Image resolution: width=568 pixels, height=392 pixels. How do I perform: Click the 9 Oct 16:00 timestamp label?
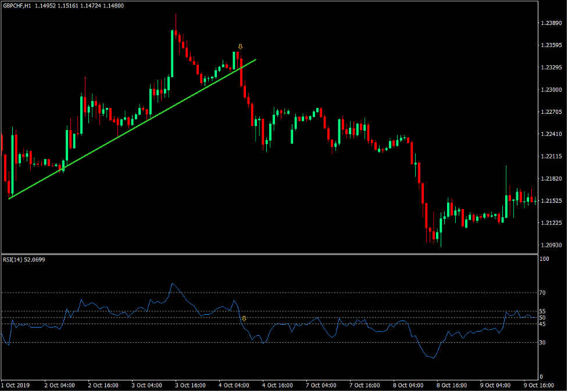pyautogui.click(x=540, y=384)
